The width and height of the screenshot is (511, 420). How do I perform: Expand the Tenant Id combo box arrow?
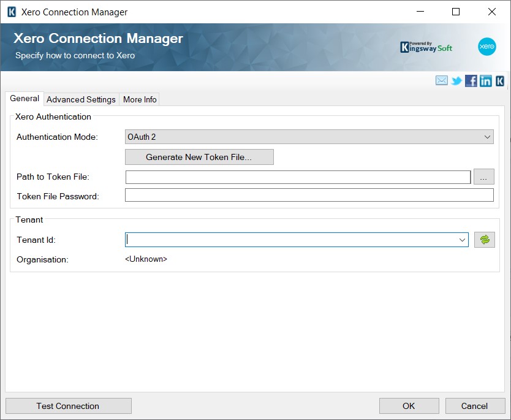click(x=462, y=240)
